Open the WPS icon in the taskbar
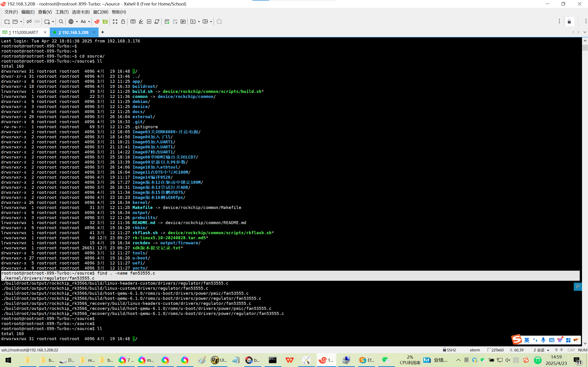The image size is (588, 367). pyautogui.click(x=289, y=360)
